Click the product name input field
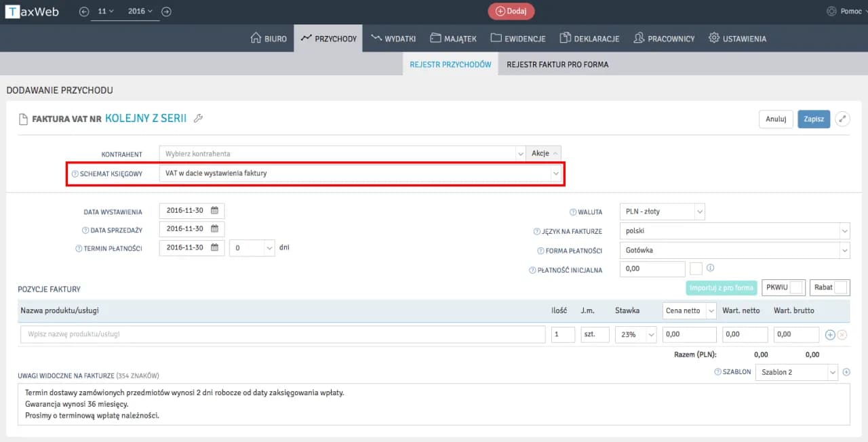The image size is (868, 442). tap(283, 334)
